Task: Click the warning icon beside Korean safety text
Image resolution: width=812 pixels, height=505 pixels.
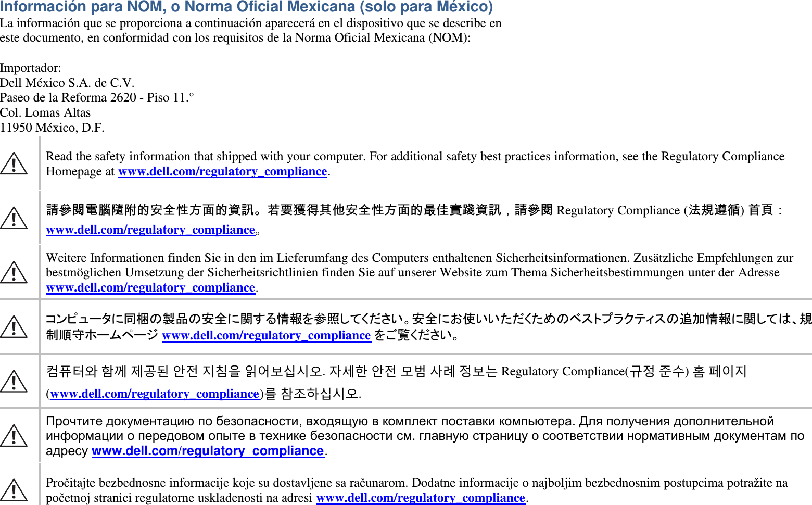Action: (14, 381)
